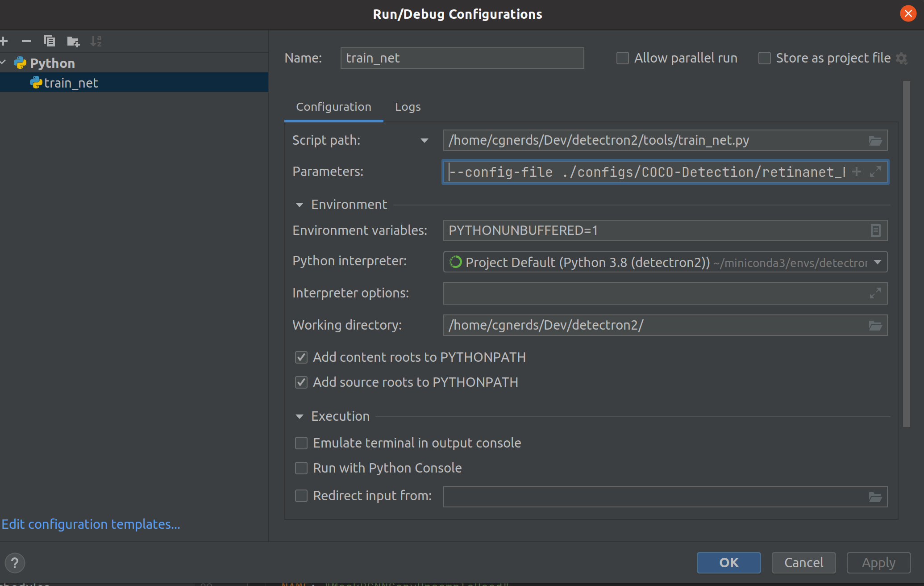
Task: Click the Add New Configuration plus icon
Action: (x=4, y=42)
